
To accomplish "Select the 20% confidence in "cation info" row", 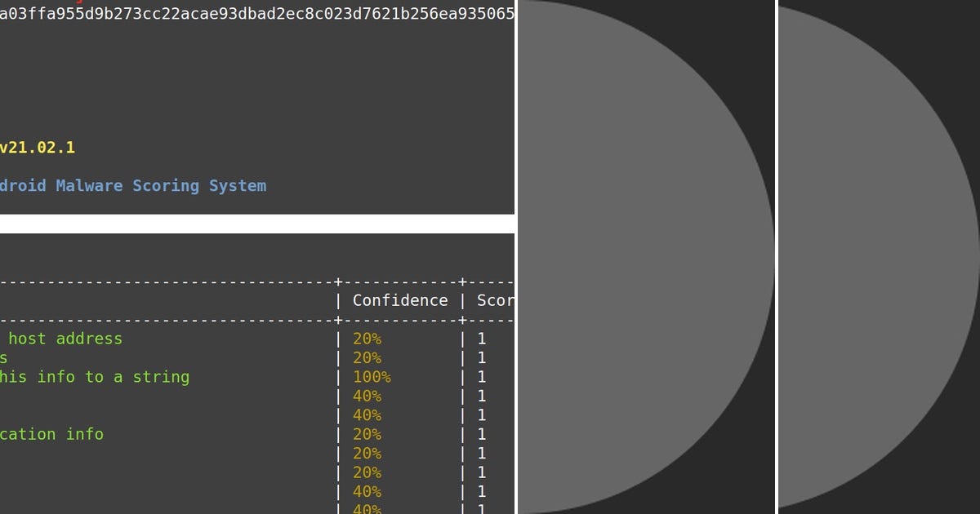I will (x=367, y=434).
